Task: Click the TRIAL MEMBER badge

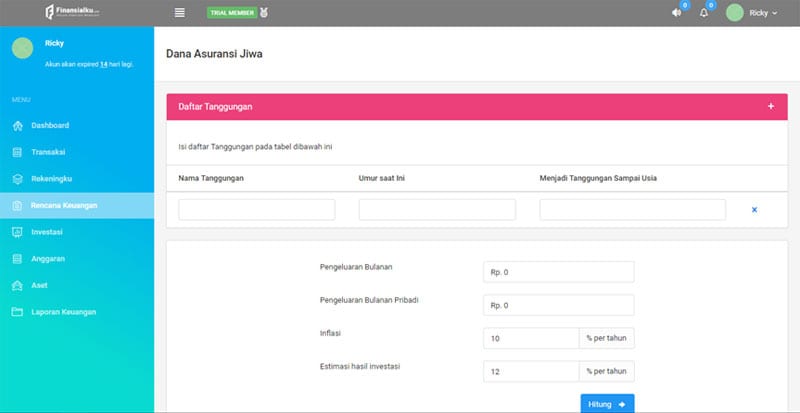Action: click(231, 13)
